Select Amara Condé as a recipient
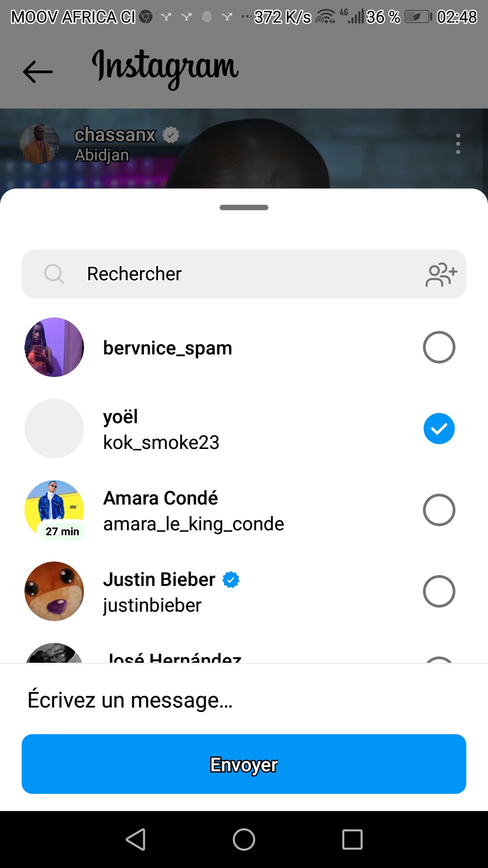This screenshot has height=868, width=488. [x=439, y=510]
